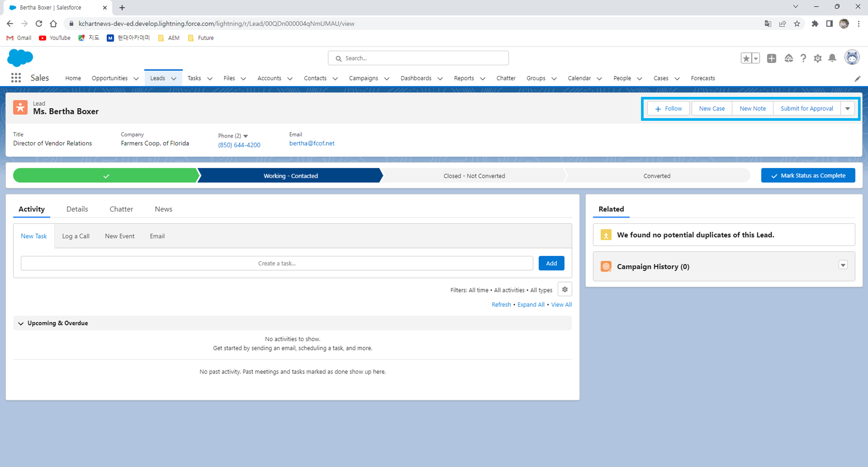868x467 pixels.
Task: Click New Note button
Action: pyautogui.click(x=753, y=109)
